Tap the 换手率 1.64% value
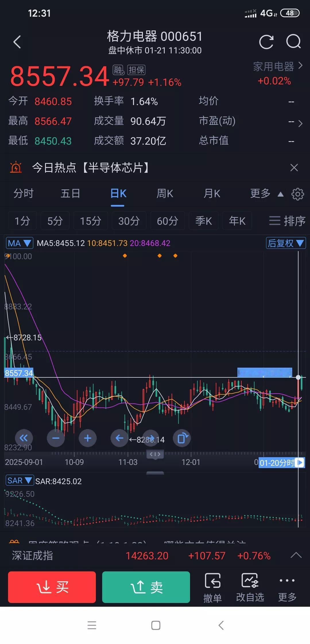 (144, 101)
